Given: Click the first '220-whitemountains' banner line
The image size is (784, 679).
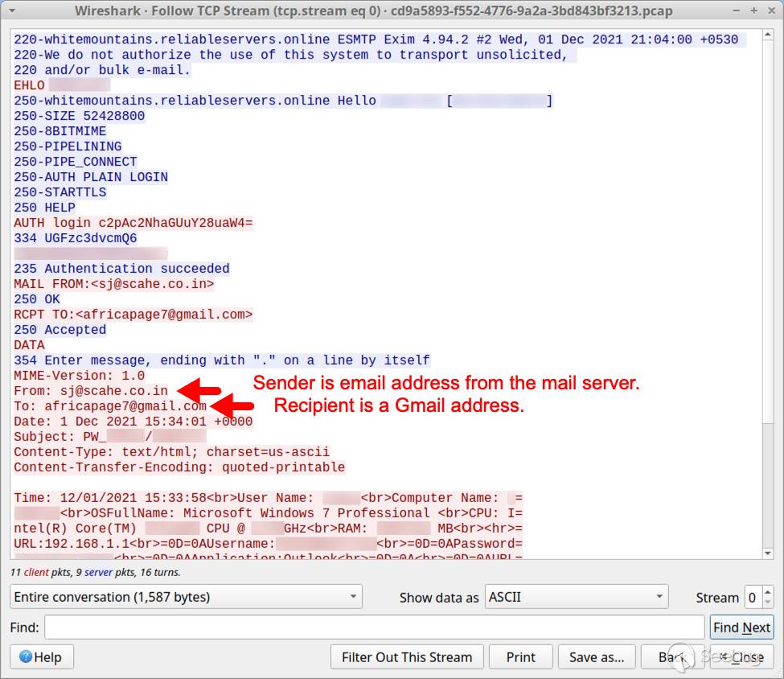Looking at the screenshot, I should click(380, 39).
